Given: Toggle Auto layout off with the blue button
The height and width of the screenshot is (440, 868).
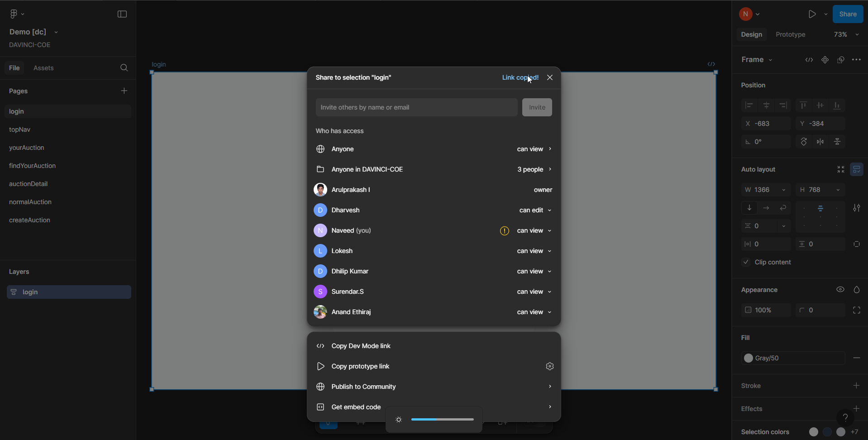Looking at the screenshot, I should coord(857,169).
